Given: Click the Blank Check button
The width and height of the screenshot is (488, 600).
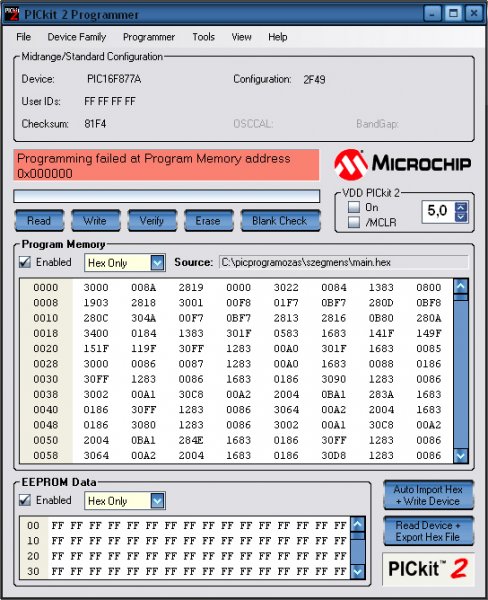Looking at the screenshot, I should tap(280, 221).
